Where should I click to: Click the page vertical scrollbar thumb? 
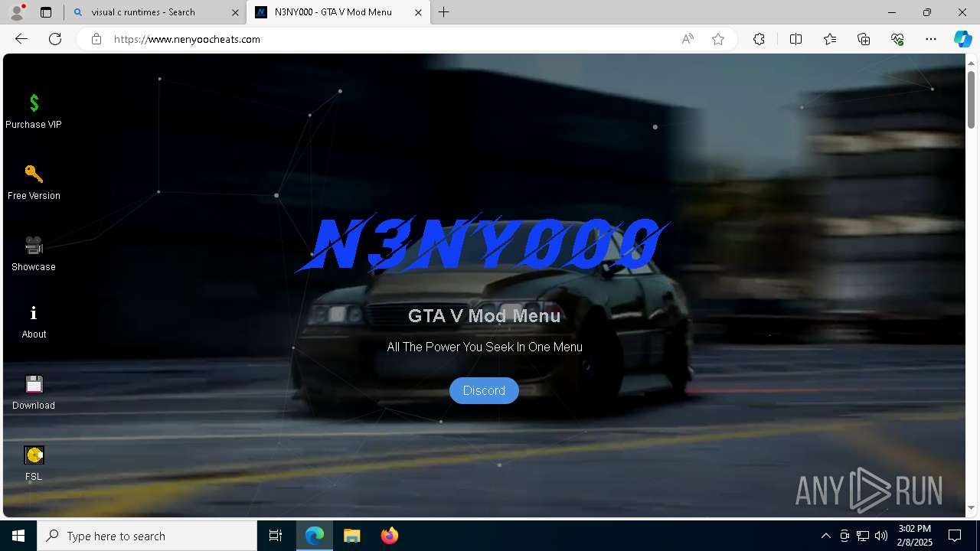point(971,99)
